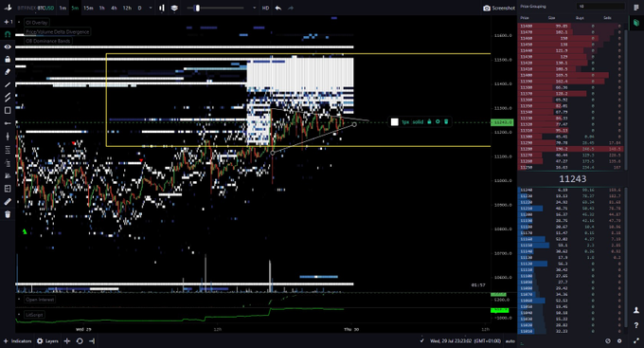Screen dimensions: 644x348
Task: Switch to the 4h timeframe
Action: pos(114,8)
